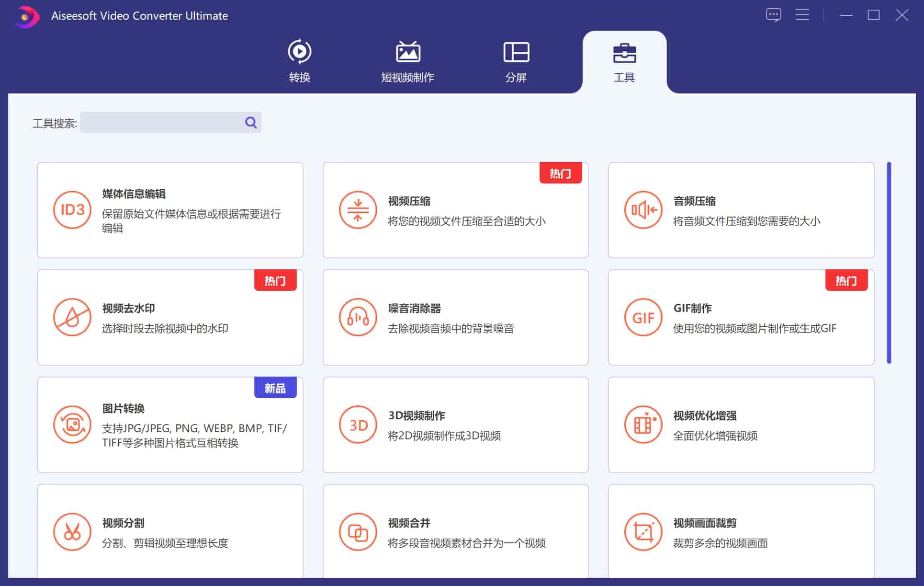Click description 全面优化增强视频

click(x=715, y=436)
